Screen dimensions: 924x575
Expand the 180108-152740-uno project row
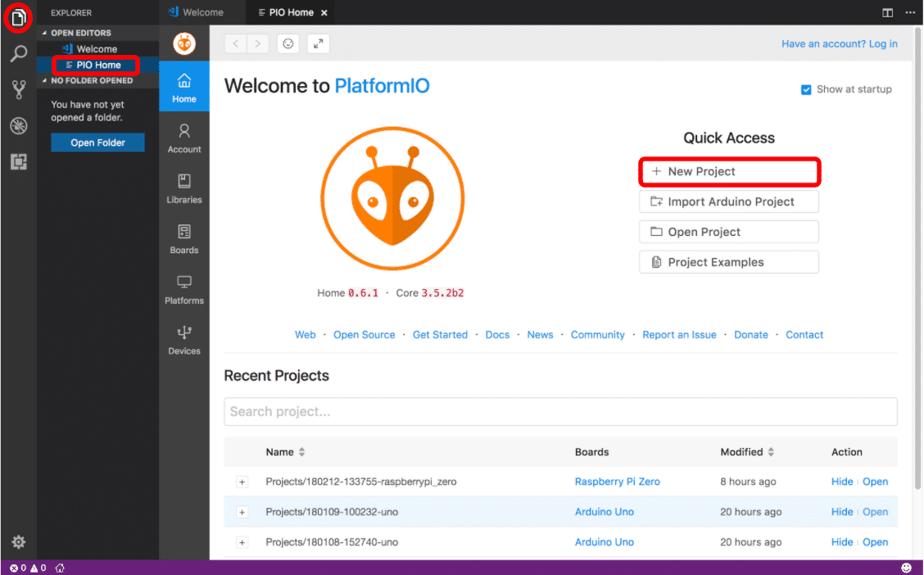(x=242, y=542)
